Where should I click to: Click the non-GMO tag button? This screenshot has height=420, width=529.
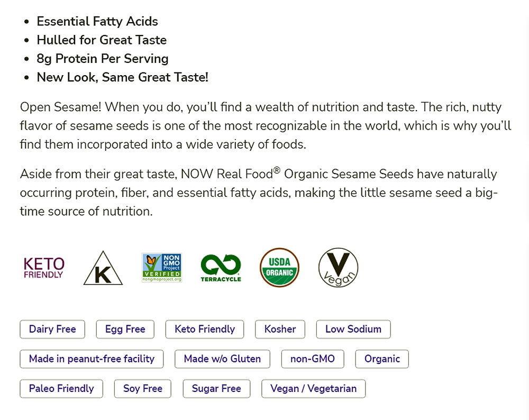(x=312, y=359)
